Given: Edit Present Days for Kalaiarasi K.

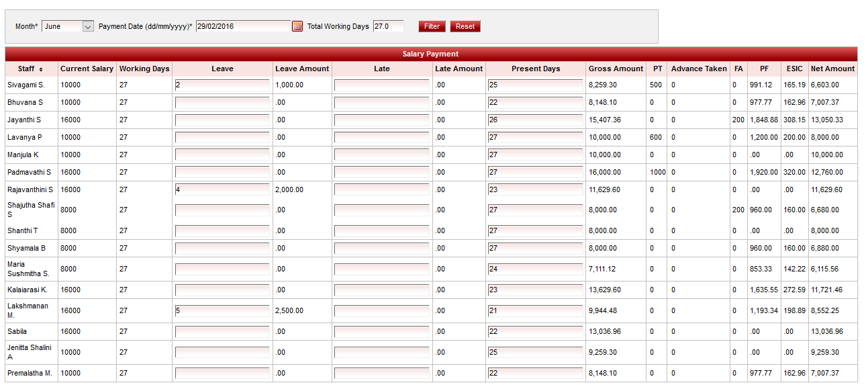Looking at the screenshot, I should point(535,290).
